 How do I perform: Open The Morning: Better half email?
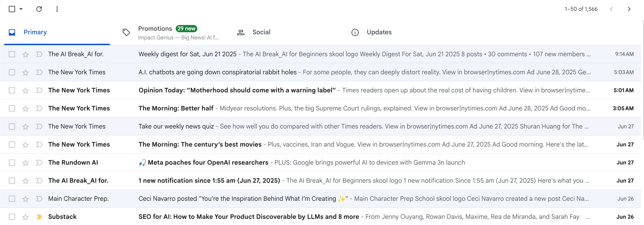coord(176,108)
